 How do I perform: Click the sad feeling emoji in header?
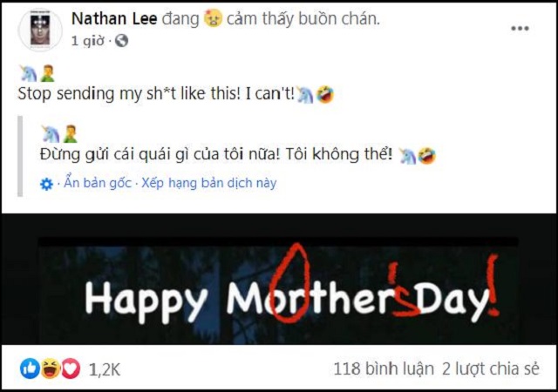tap(213, 18)
